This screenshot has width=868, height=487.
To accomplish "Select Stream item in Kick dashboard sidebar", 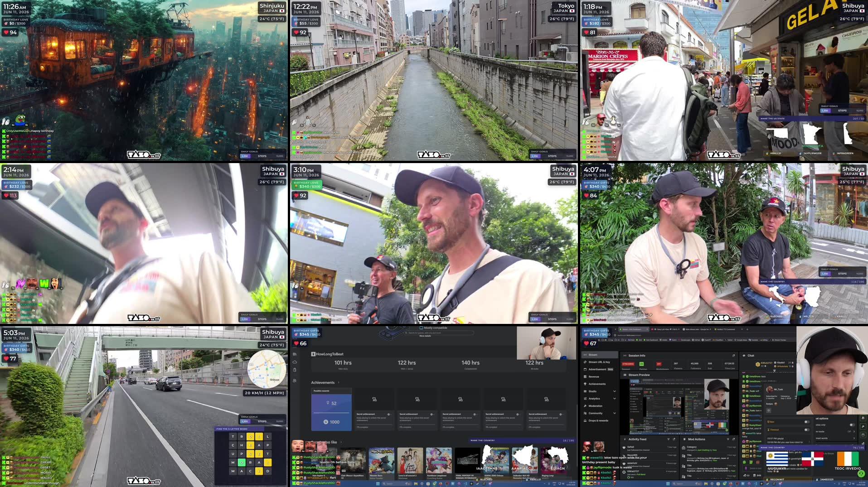I will [599, 355].
